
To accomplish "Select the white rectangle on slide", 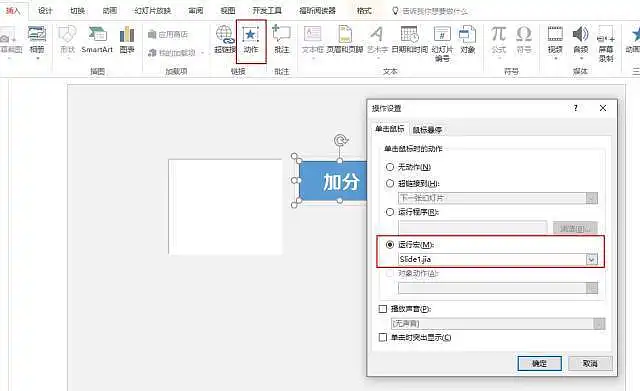I will point(225,207).
